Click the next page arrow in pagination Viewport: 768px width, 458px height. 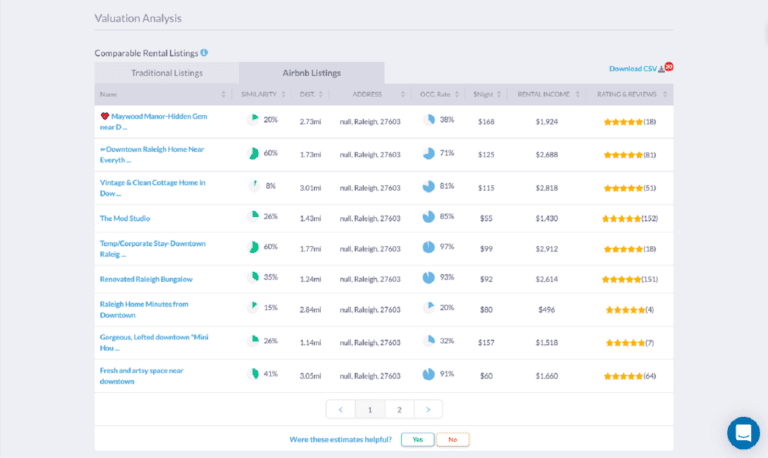click(x=428, y=409)
